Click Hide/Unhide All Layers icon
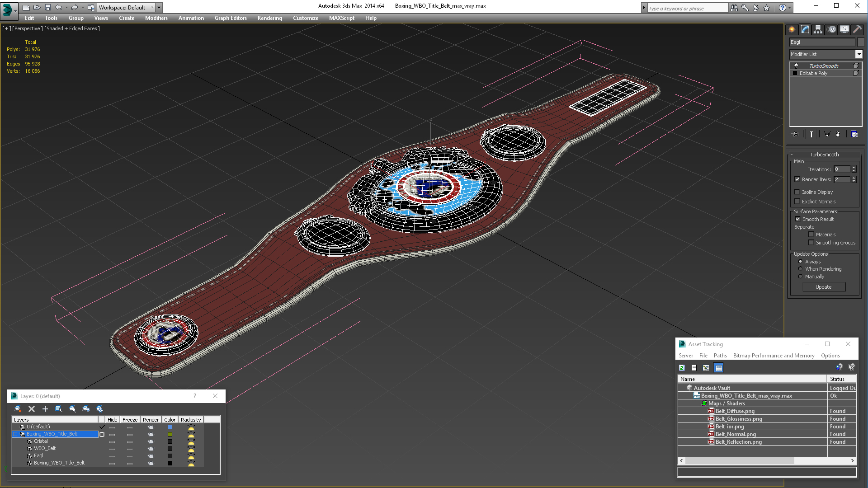868x488 pixels. [86, 409]
